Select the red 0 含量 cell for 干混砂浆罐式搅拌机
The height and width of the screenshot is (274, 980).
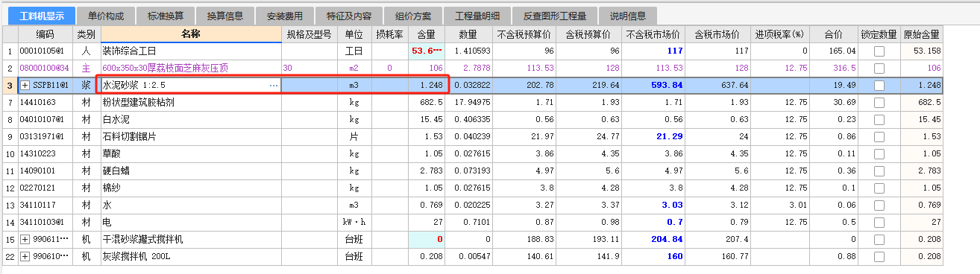pos(427,239)
